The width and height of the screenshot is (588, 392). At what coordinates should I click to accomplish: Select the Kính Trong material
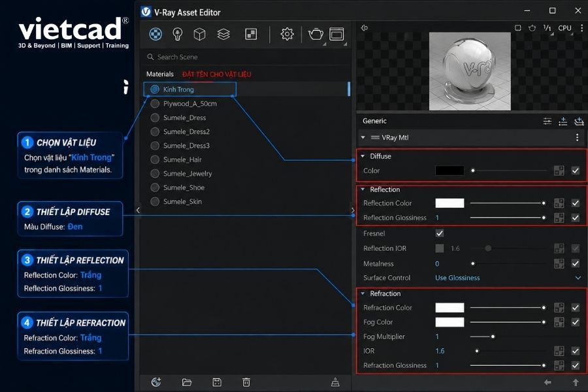tap(189, 90)
